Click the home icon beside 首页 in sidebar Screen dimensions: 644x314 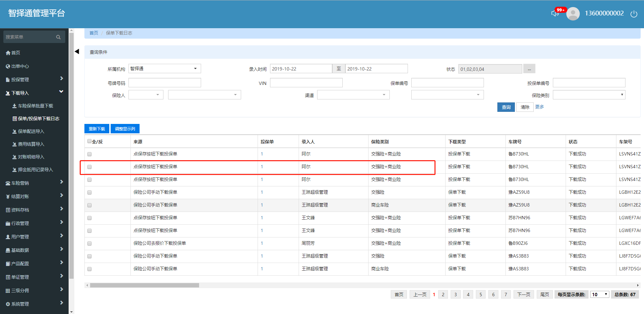[x=8, y=53]
